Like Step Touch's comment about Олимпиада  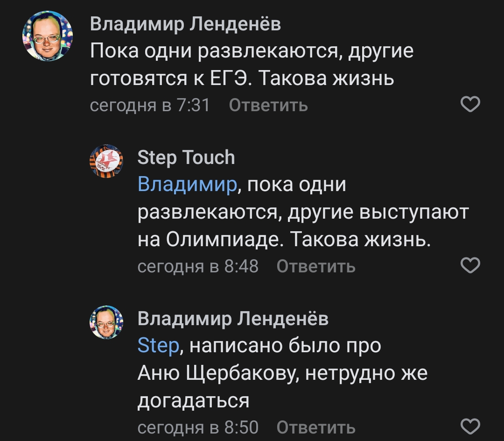[x=470, y=265]
